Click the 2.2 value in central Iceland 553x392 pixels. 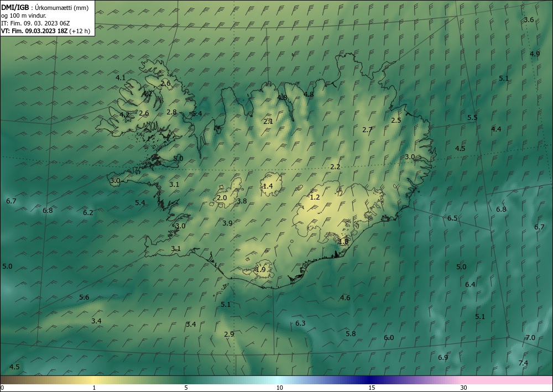coord(335,167)
